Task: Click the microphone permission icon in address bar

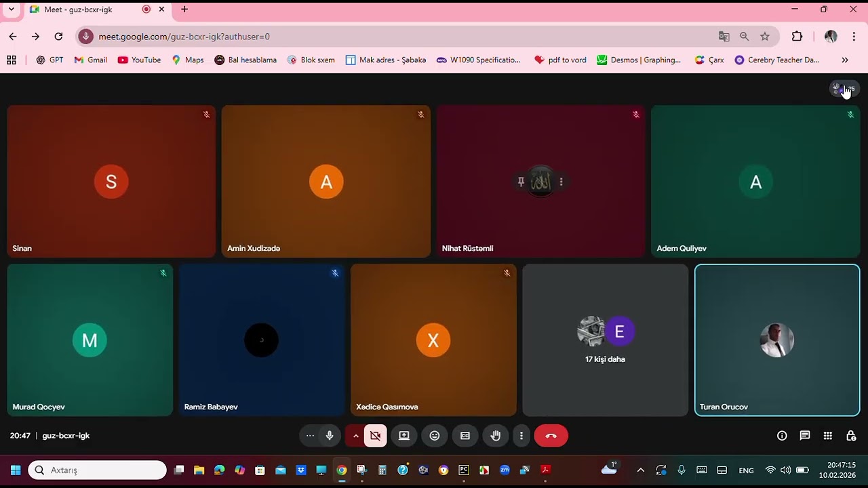Action: 85,37
